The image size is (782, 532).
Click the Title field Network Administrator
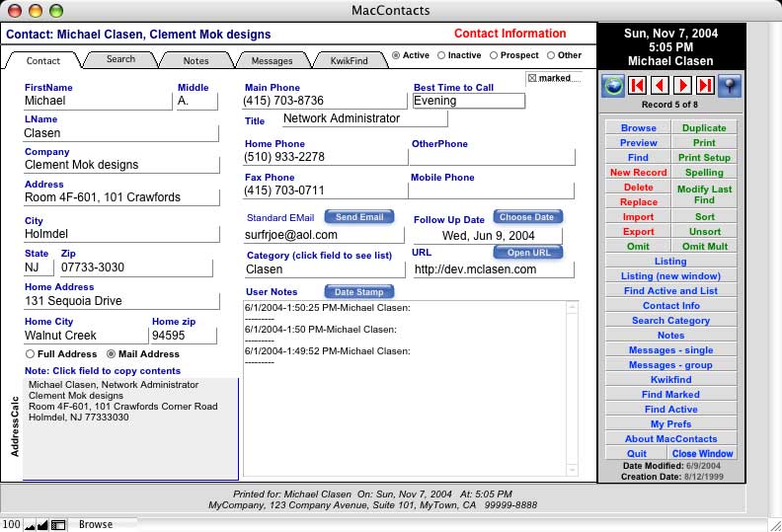(x=364, y=118)
